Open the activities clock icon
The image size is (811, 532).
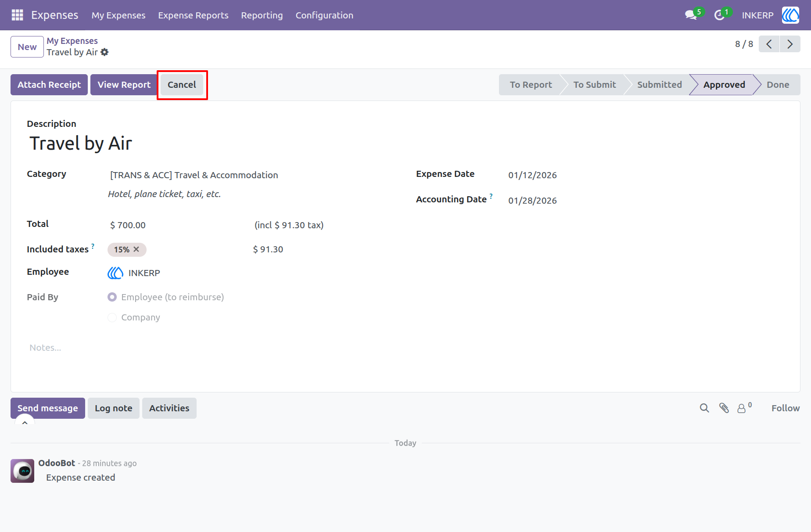point(719,15)
